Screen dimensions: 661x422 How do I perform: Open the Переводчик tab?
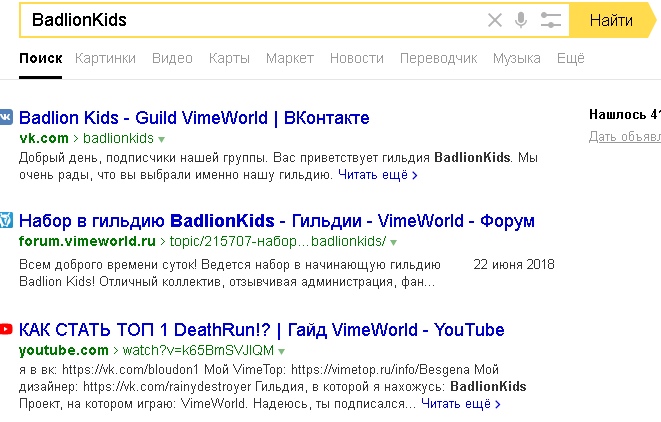[x=438, y=58]
